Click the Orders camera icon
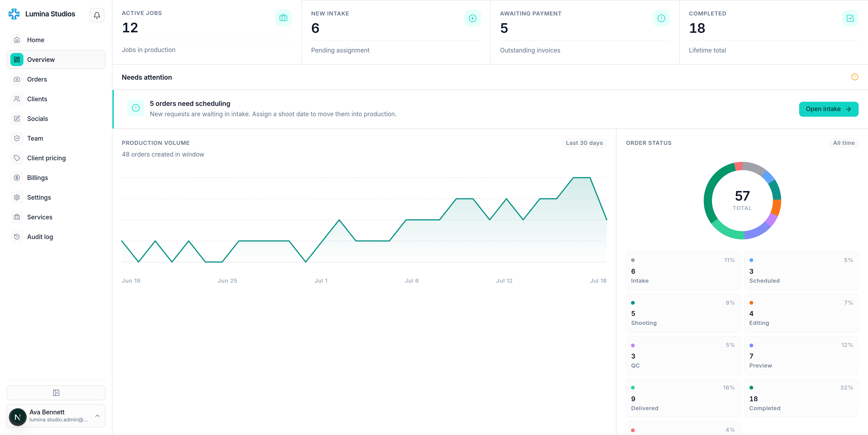This screenshot has height=435, width=868. point(17,79)
